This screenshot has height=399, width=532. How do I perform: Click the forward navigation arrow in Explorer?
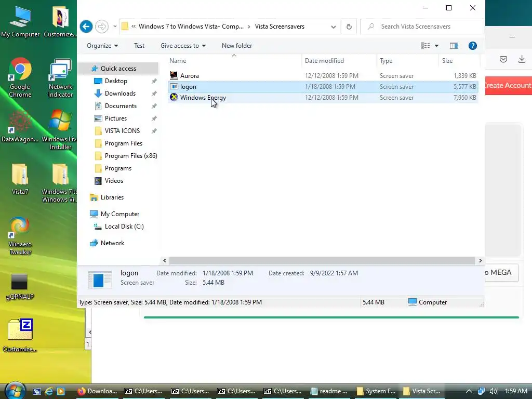tap(101, 26)
